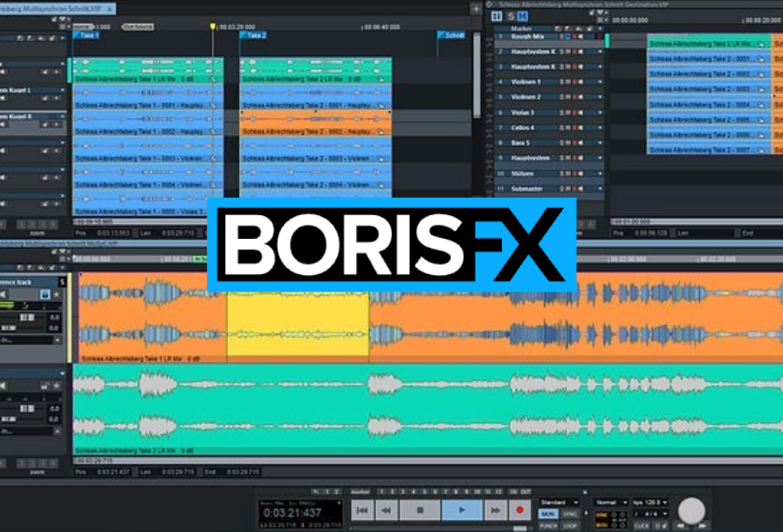Click the jog wheel arrow at the far right of the transport bar
The width and height of the screenshot is (783, 532).
(x=703, y=525)
